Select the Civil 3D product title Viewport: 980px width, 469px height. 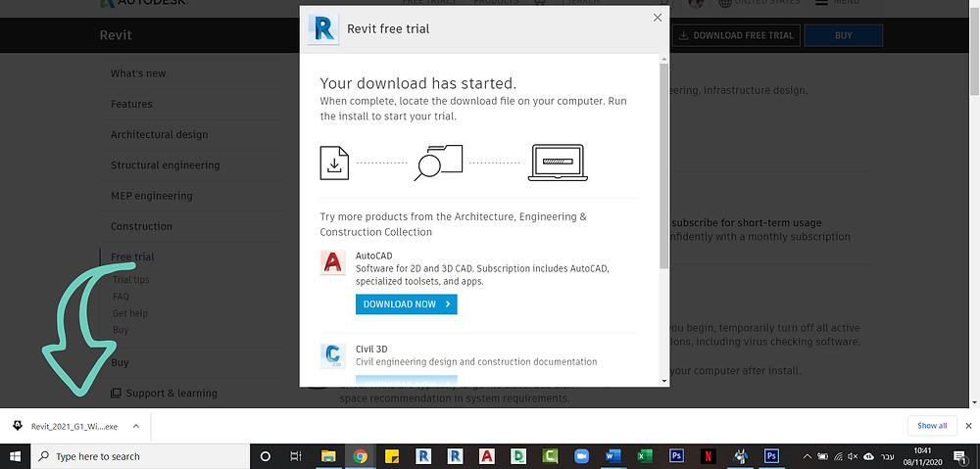click(x=371, y=349)
